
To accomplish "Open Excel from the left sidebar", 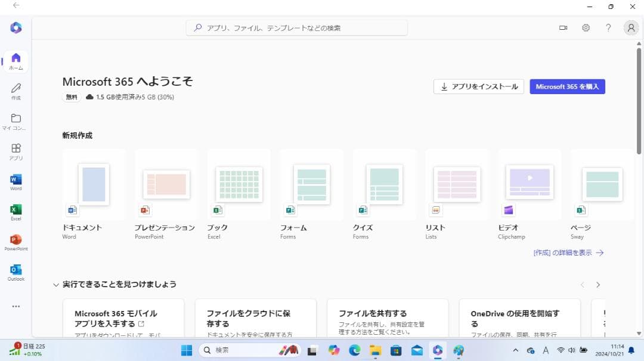I will click(x=16, y=211).
